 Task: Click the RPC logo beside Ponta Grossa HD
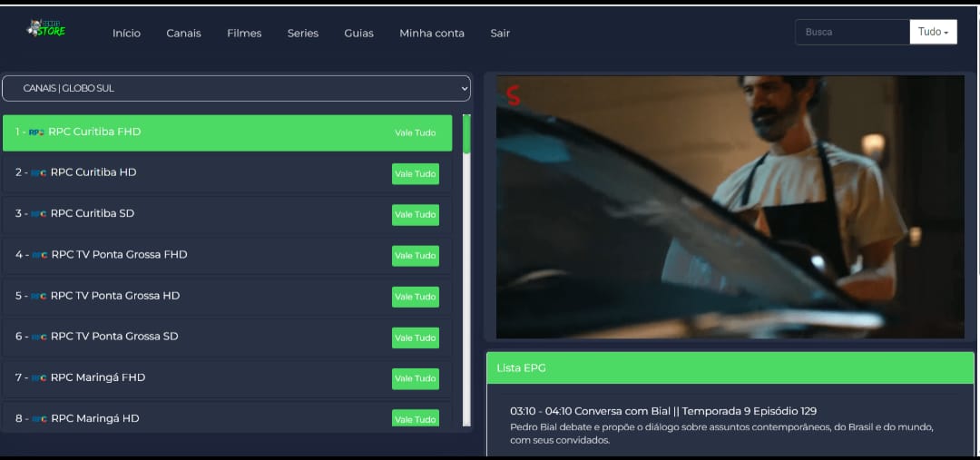tap(38, 296)
